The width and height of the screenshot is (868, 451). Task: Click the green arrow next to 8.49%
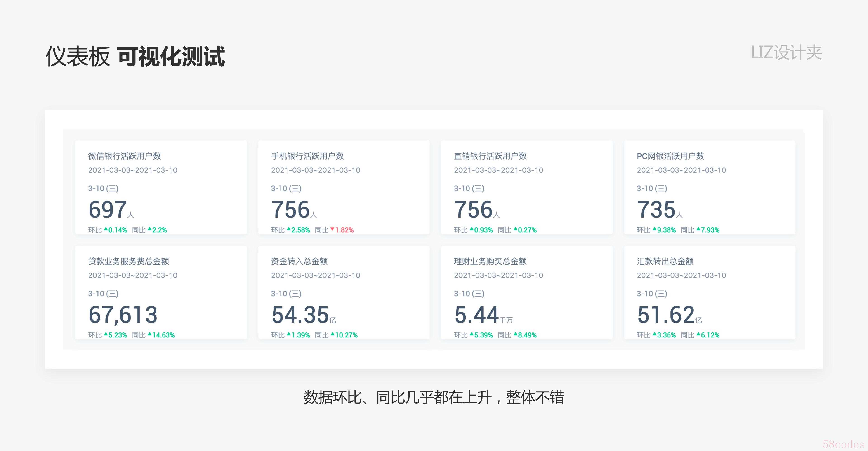tap(515, 334)
